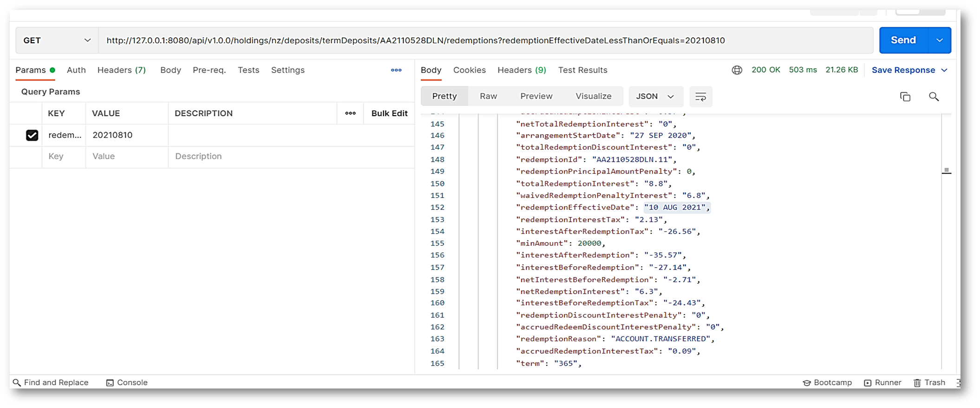Click the response vertical scrollbar marker
The height and width of the screenshot is (408, 980).
click(946, 171)
